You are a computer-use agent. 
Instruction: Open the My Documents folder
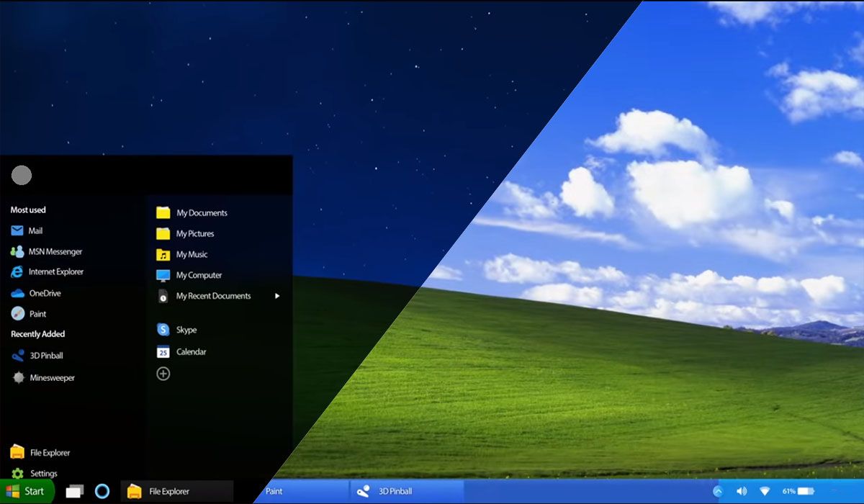point(192,213)
